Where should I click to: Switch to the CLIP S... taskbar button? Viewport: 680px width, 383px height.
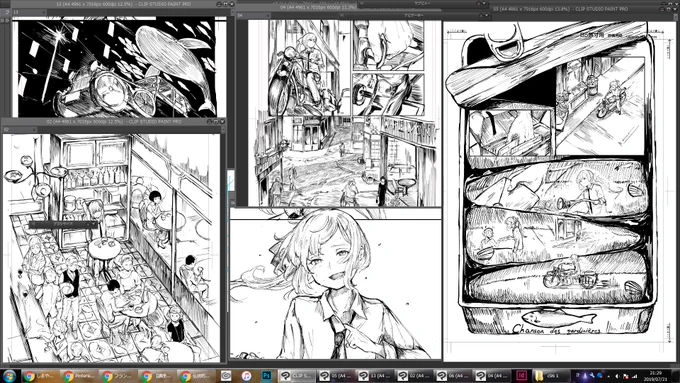coord(296,376)
